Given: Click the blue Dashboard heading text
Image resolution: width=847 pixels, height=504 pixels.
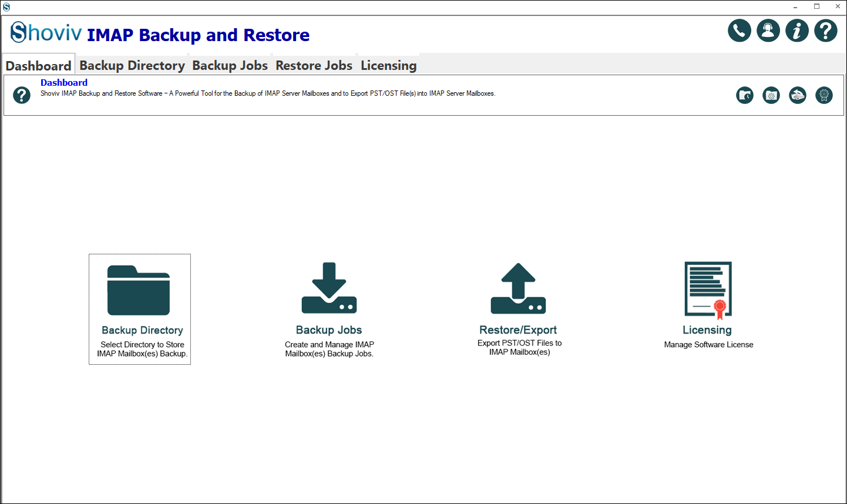Looking at the screenshot, I should 64,83.
